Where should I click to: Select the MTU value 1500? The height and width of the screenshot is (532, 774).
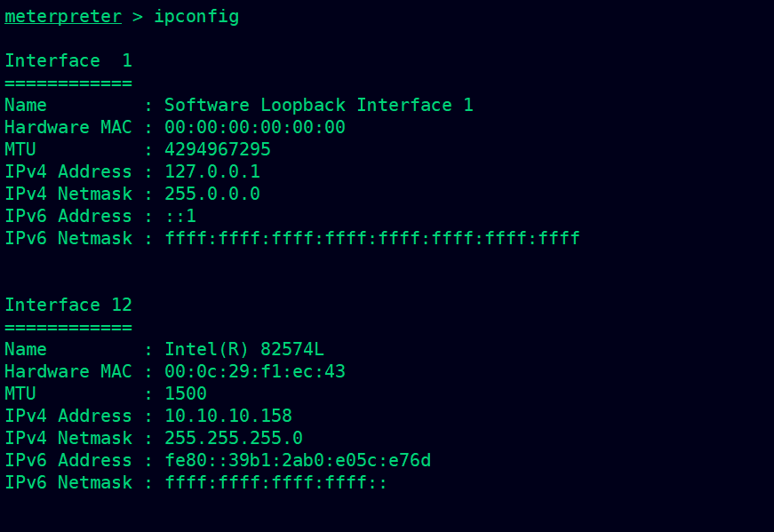coord(186,393)
